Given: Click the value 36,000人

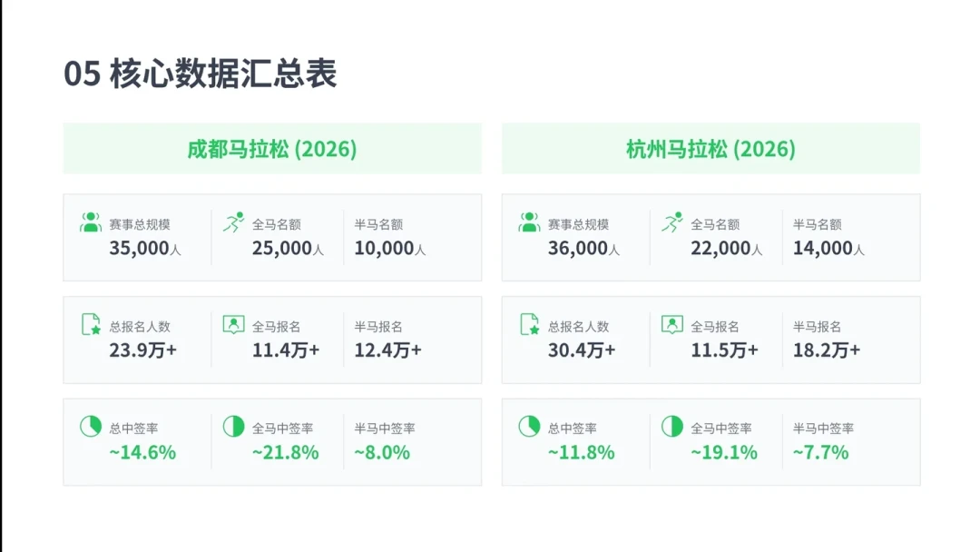Looking at the screenshot, I should 583,248.
